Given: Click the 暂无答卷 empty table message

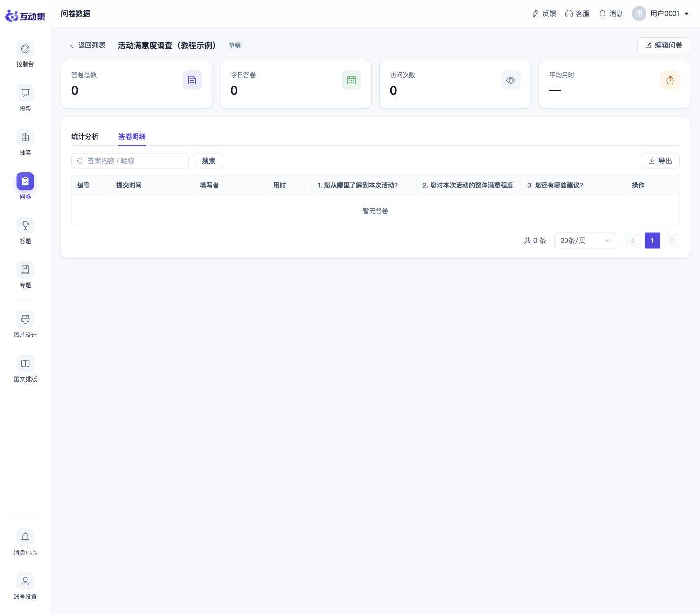Looking at the screenshot, I should (376, 211).
